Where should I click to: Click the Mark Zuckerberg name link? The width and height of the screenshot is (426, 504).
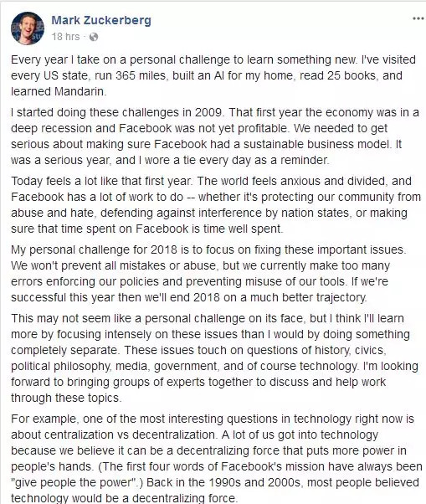click(x=101, y=20)
